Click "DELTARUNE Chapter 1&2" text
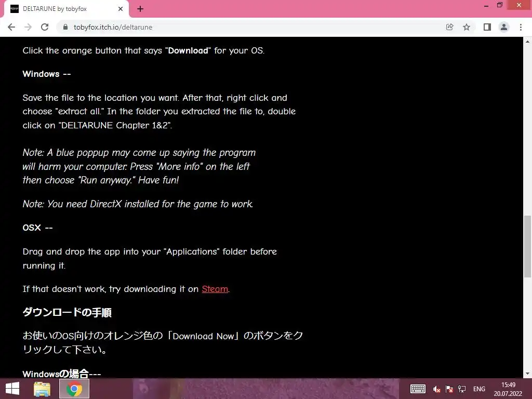532x399 pixels. (115, 125)
